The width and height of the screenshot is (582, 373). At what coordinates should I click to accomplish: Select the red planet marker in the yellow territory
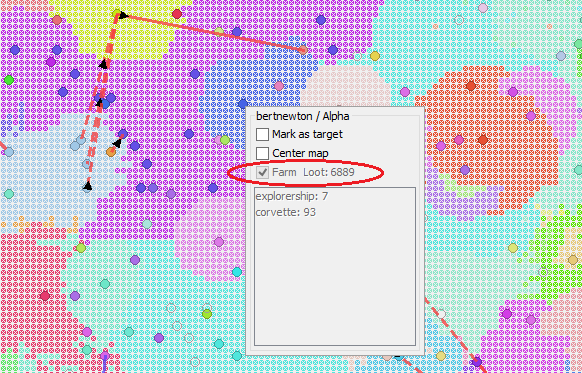tap(177, 14)
